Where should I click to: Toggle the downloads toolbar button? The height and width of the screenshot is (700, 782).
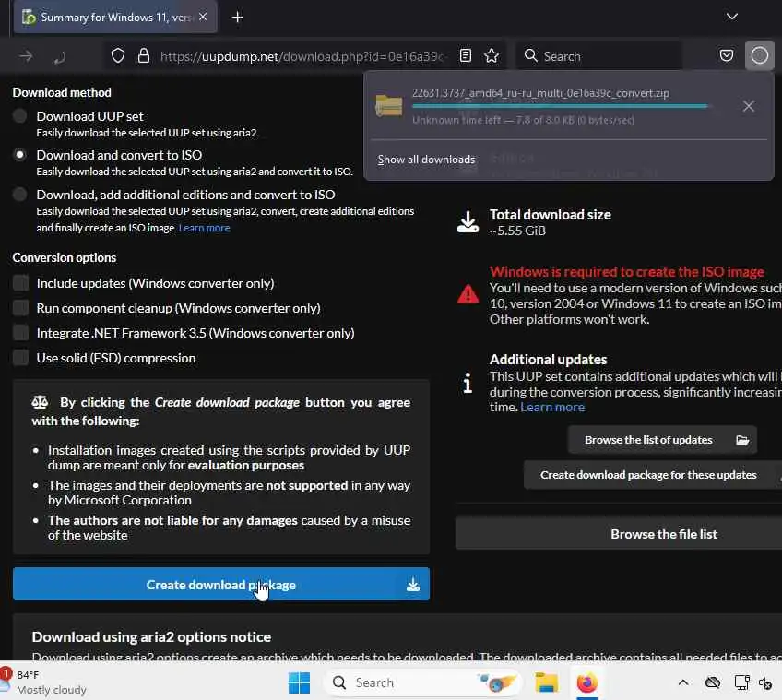[760, 55]
